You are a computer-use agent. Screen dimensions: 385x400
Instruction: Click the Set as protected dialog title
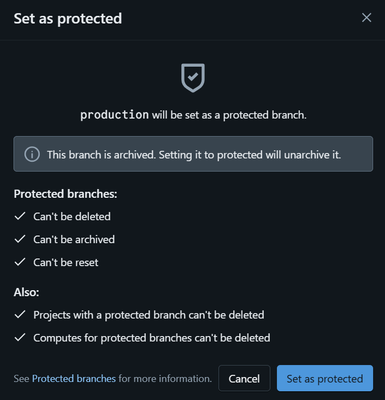point(68,18)
